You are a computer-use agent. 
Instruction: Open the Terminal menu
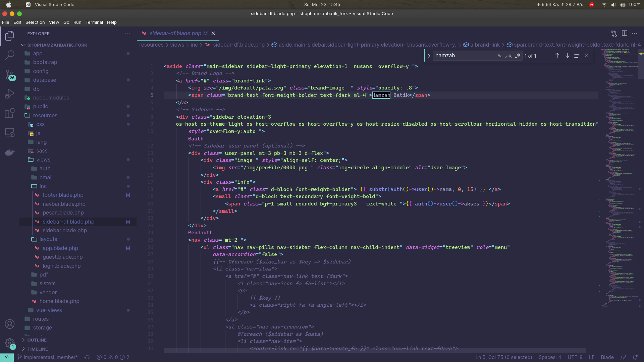[94, 22]
